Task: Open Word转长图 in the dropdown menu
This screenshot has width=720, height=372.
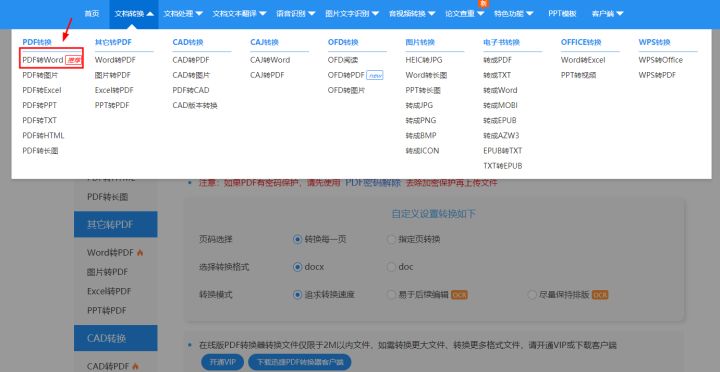Action: [426, 75]
